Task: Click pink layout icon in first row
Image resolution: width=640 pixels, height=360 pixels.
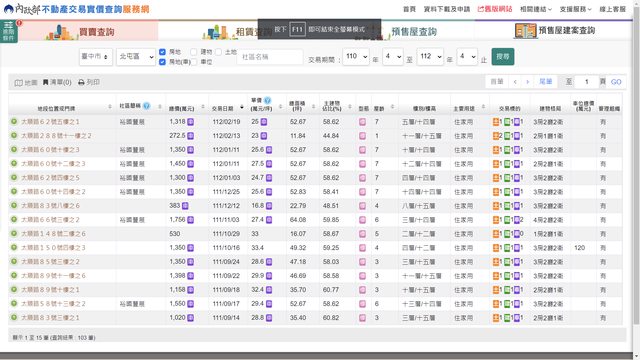Action: (x=362, y=122)
